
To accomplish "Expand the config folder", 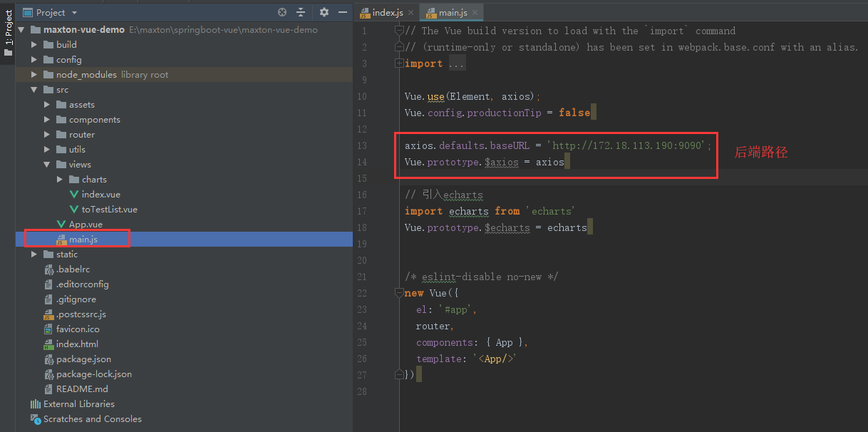I will (x=34, y=60).
